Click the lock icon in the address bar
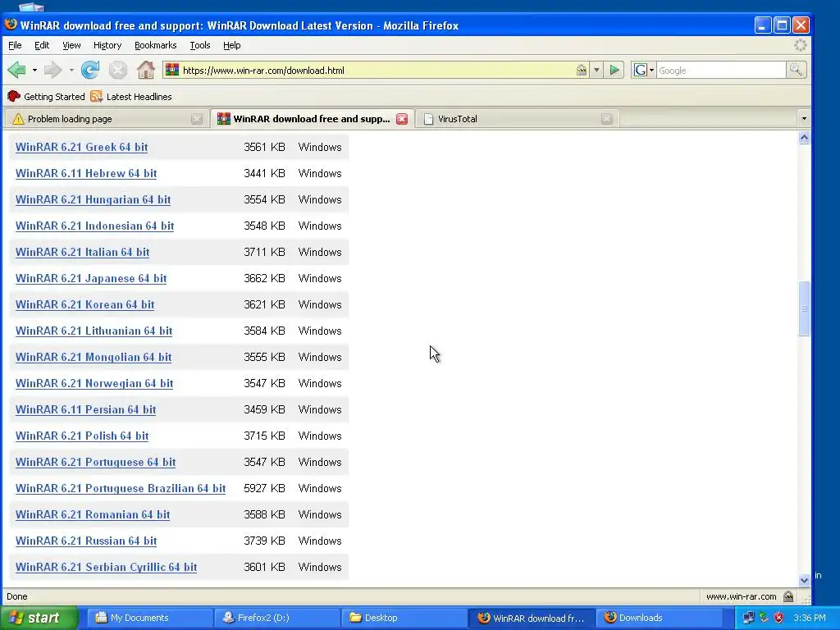 coord(582,70)
